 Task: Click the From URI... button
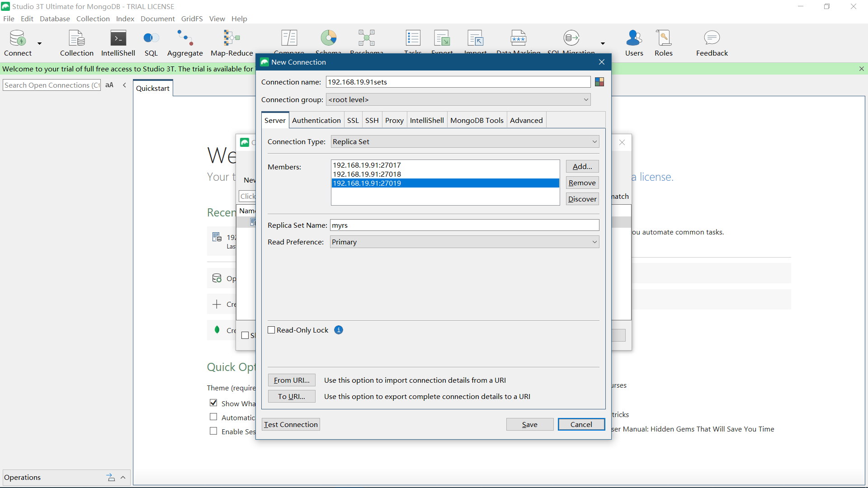292,380
